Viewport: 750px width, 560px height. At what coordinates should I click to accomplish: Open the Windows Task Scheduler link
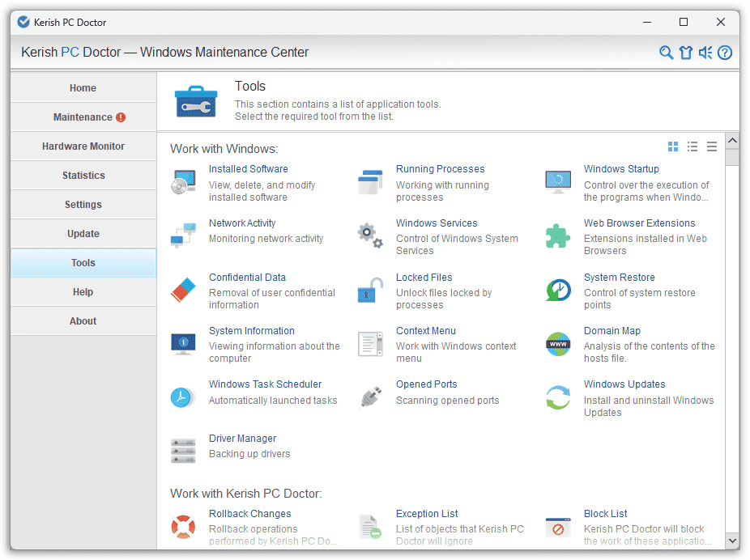pos(265,384)
